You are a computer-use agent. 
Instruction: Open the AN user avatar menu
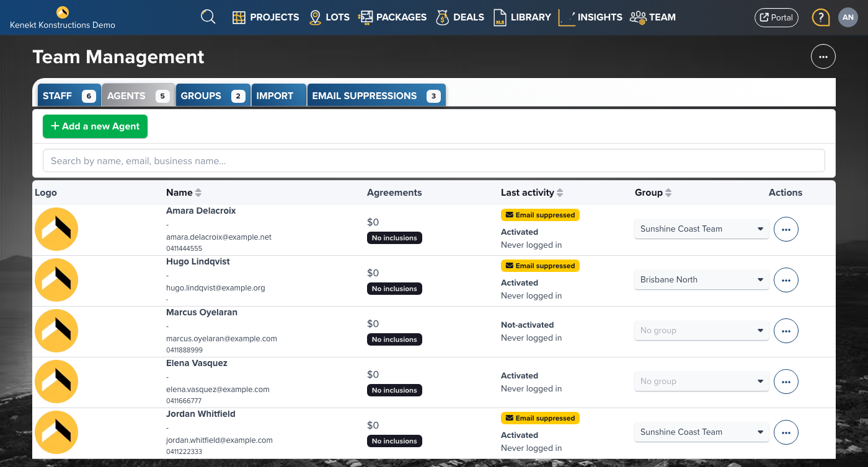click(848, 17)
